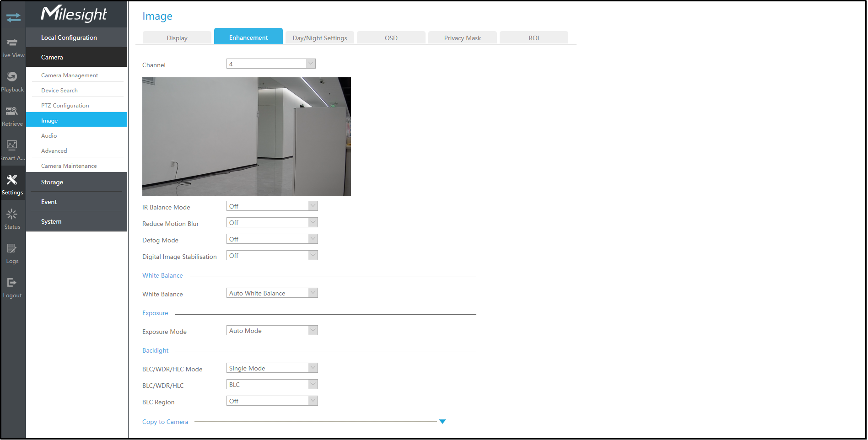Open the Status icon
Viewport: 868px width, 440px height.
coord(12,215)
